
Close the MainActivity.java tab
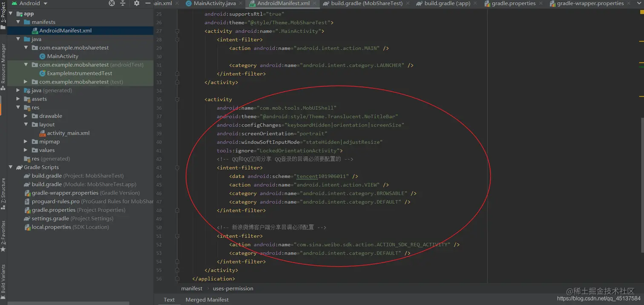pyautogui.click(x=241, y=3)
